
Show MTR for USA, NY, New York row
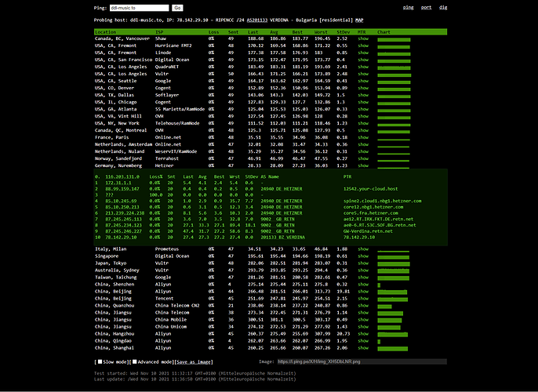pyautogui.click(x=363, y=100)
